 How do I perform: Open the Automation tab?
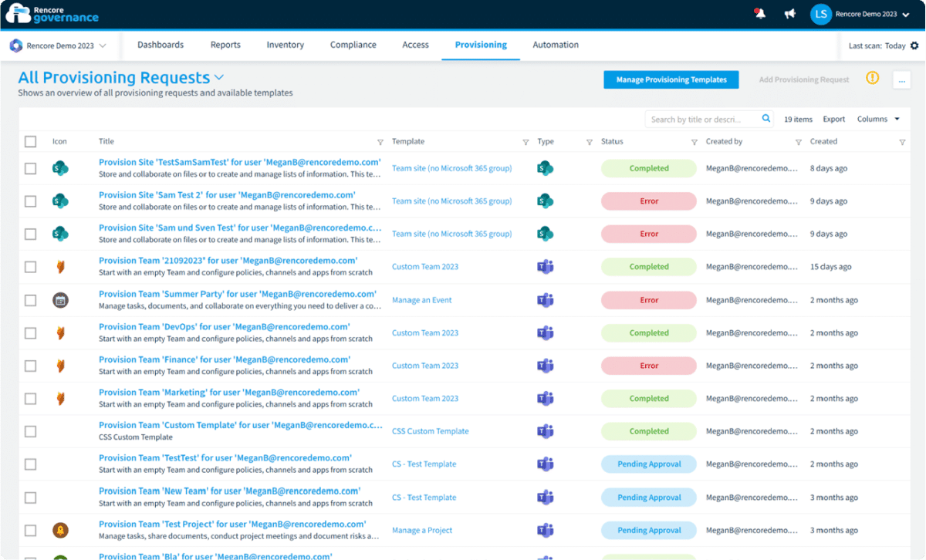pyautogui.click(x=555, y=45)
